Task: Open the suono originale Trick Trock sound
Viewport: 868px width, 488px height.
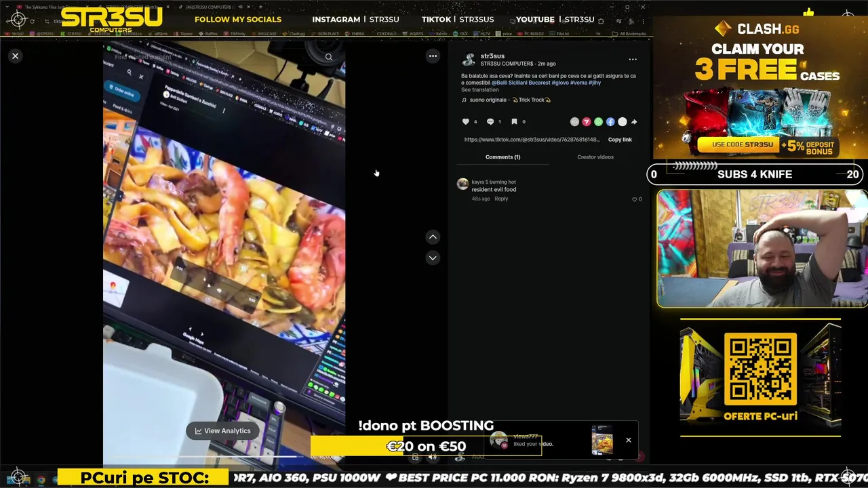Action: coord(506,100)
